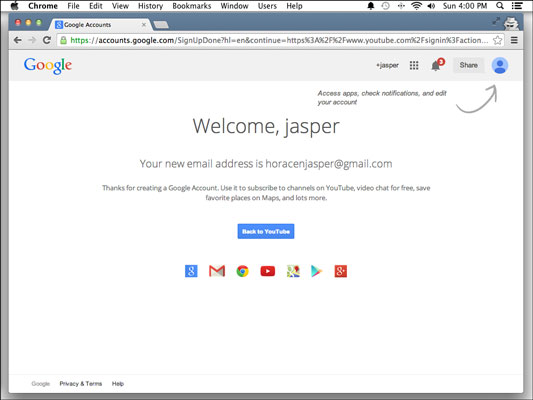Open the YouTube app icon

pos(268,271)
